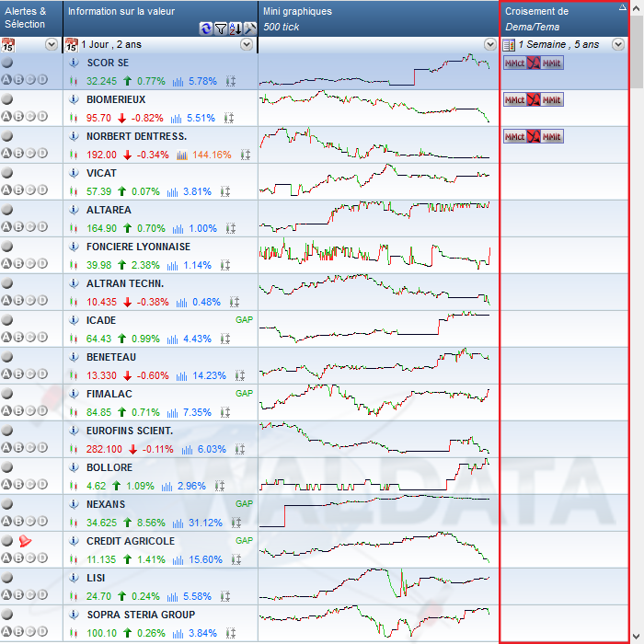Open the info bubble for SCOR SE
This screenshot has height=644, width=644.
click(x=74, y=63)
